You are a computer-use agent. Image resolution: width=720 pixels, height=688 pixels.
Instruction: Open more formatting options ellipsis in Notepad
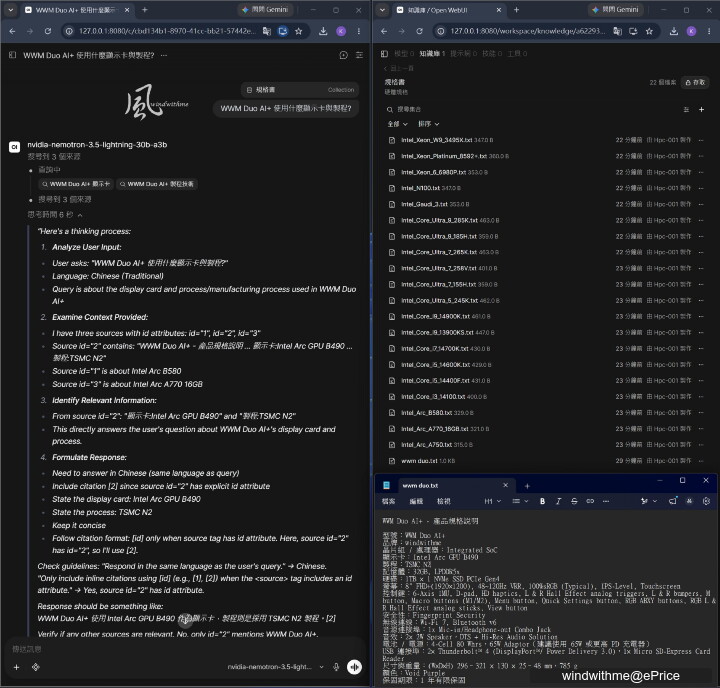point(606,501)
